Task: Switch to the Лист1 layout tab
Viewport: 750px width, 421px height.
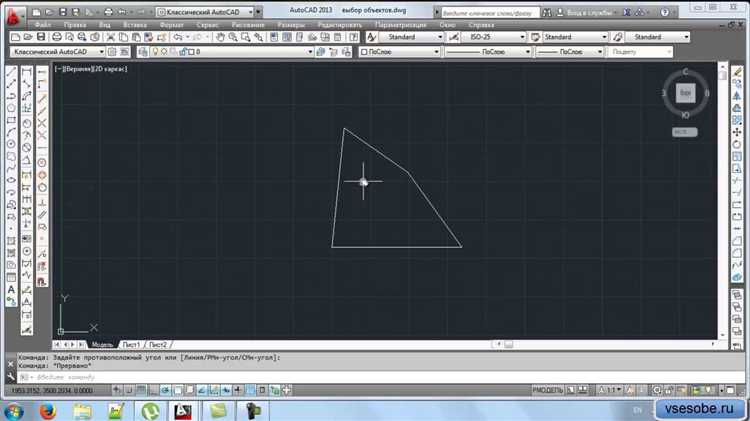Action: pyautogui.click(x=131, y=343)
